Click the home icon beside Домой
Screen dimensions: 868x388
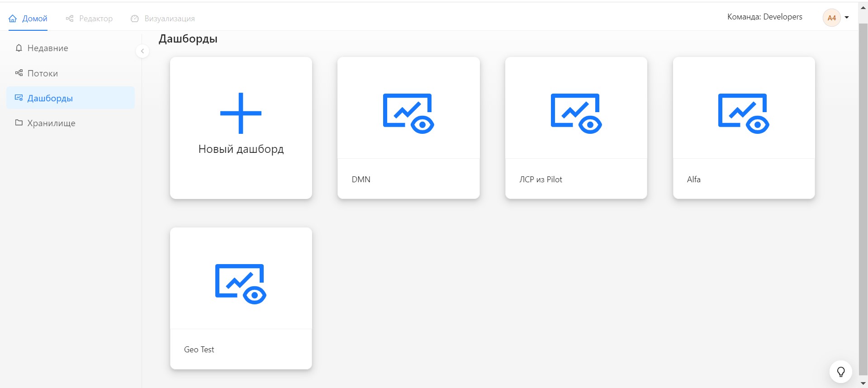[x=13, y=19]
